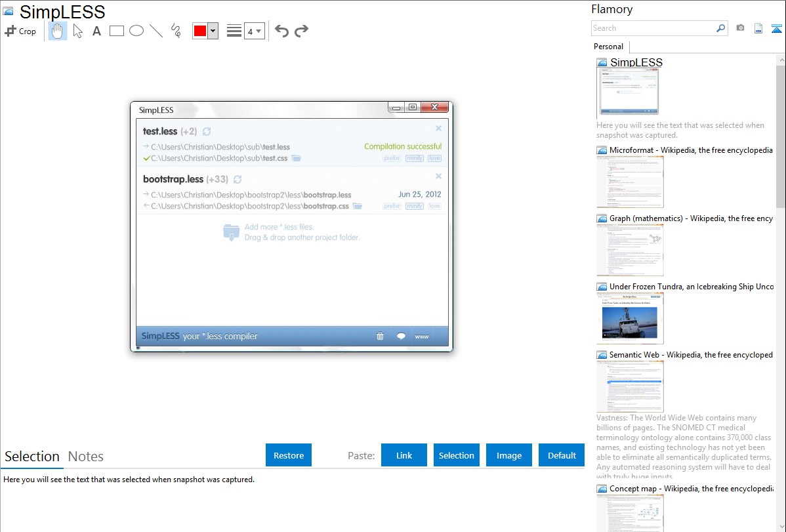Select the rectangle shape tool

click(116, 31)
